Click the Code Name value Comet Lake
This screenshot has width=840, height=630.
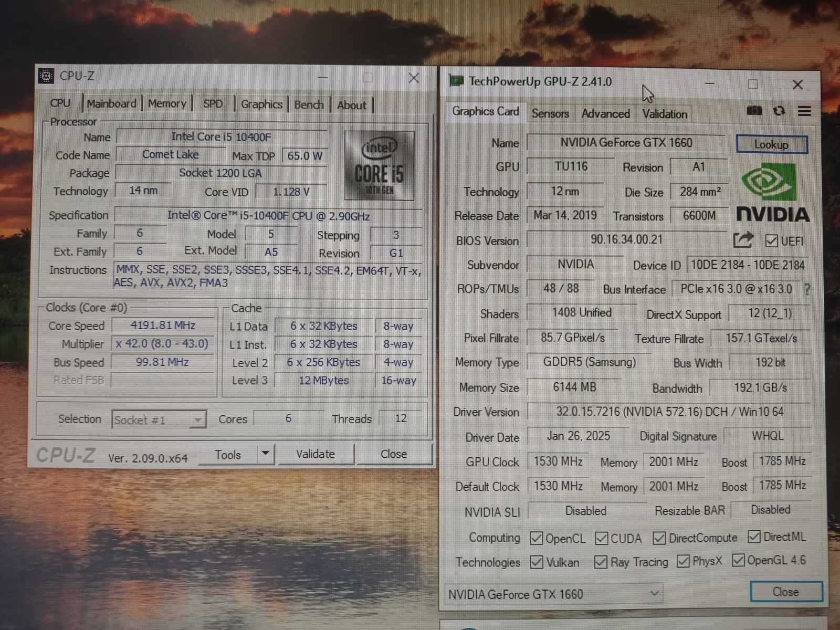(170, 155)
